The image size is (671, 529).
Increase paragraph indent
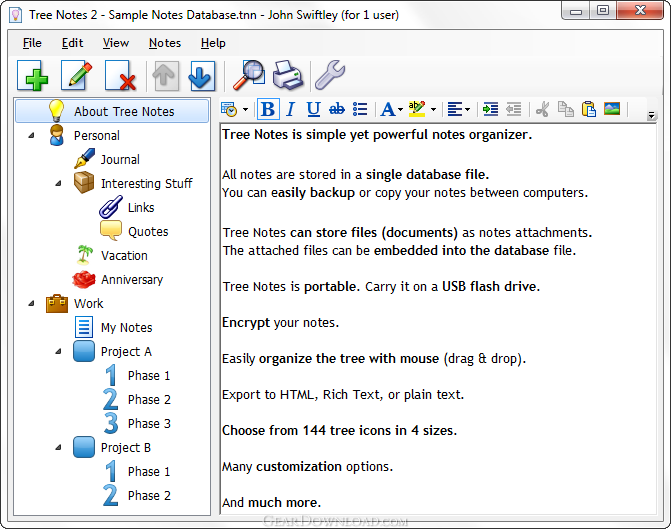(x=490, y=110)
